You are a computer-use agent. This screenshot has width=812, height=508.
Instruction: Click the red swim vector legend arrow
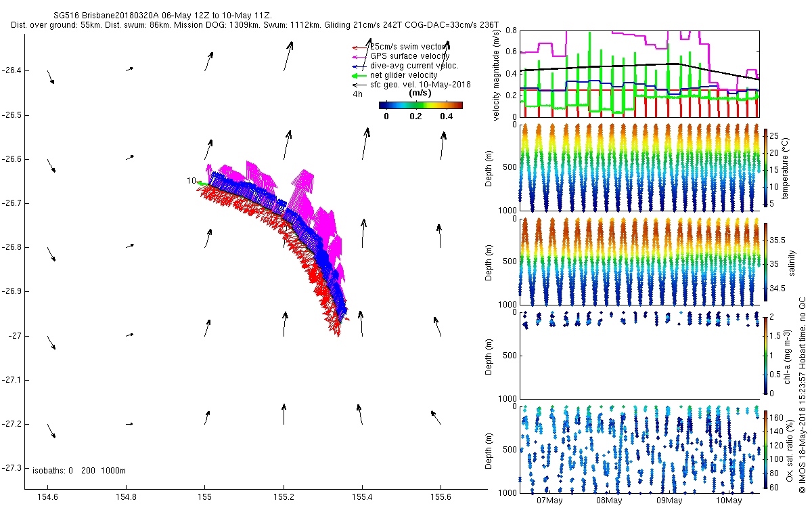359,47
